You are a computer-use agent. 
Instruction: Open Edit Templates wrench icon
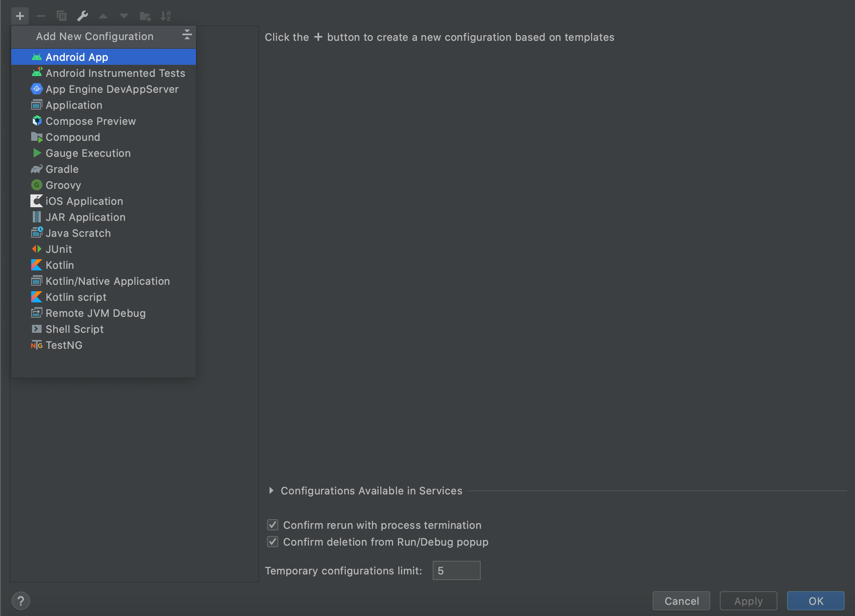click(82, 16)
